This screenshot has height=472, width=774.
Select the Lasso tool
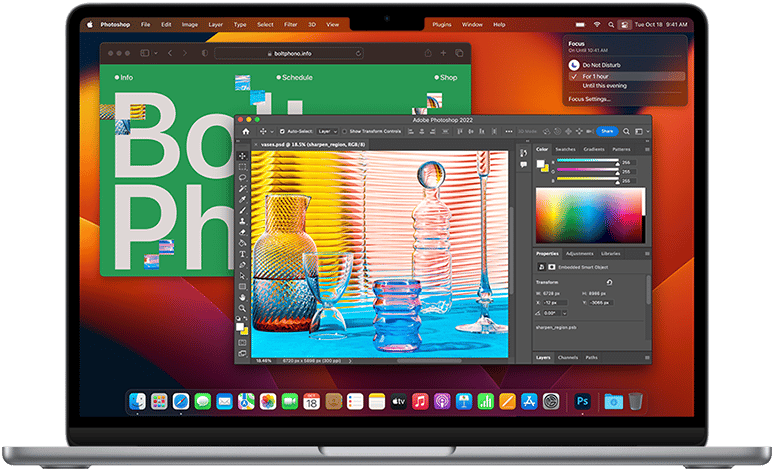click(x=242, y=178)
